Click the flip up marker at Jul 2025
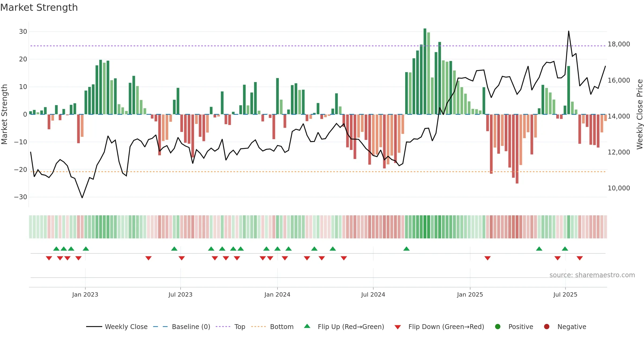The image size is (644, 362). pos(565,249)
